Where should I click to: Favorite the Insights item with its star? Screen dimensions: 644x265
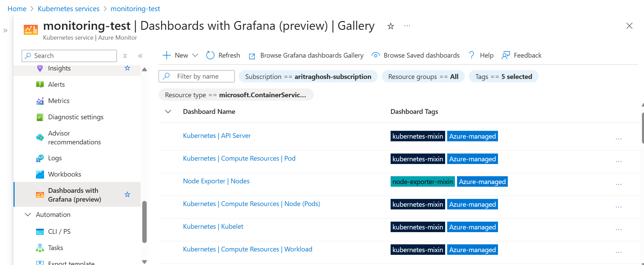(127, 68)
